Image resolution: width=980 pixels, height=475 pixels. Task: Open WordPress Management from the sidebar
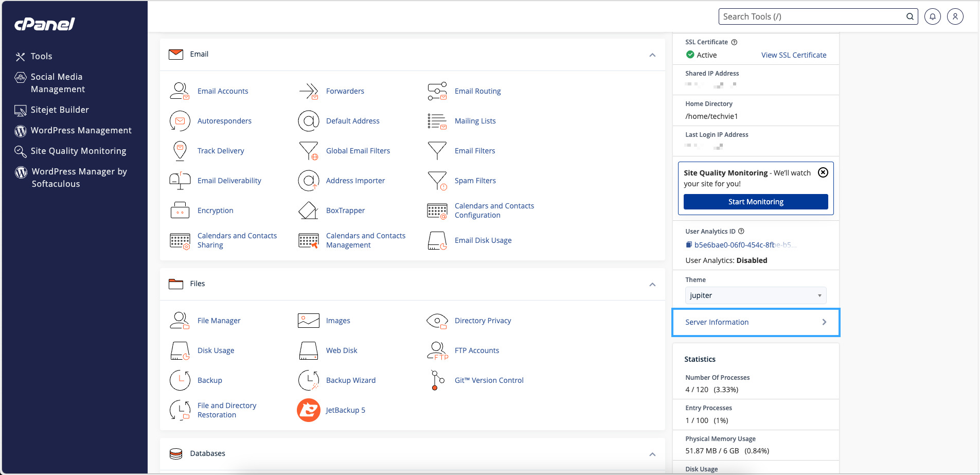(80, 130)
